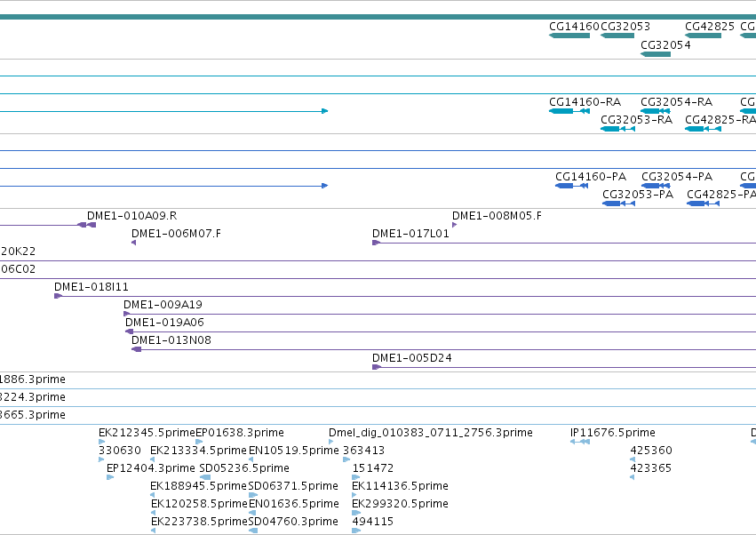Click the SD06371.5prime EST glyph
756x535 pixels.
[x=253, y=495]
